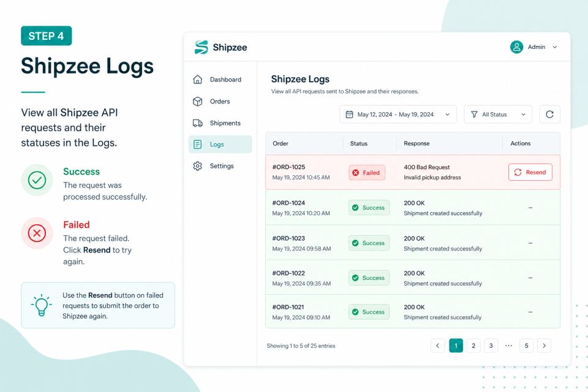This screenshot has width=588, height=392.
Task: Click order number #ORD-1021
Action: click(288, 307)
